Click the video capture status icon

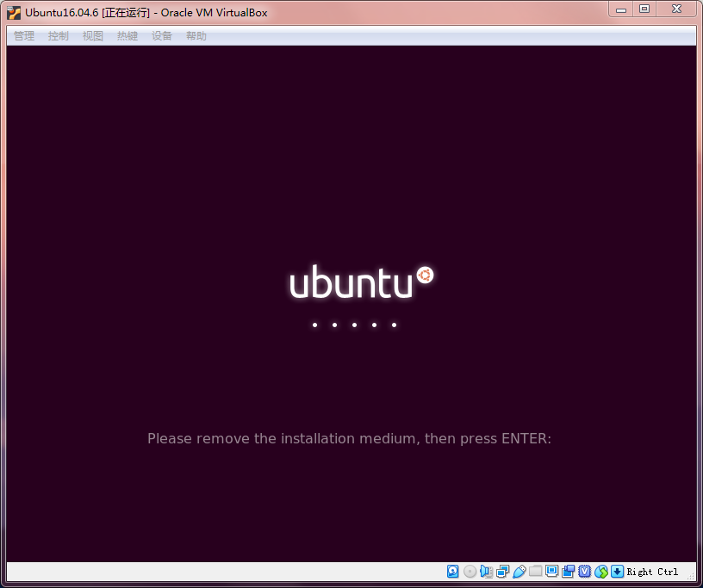[x=568, y=572]
